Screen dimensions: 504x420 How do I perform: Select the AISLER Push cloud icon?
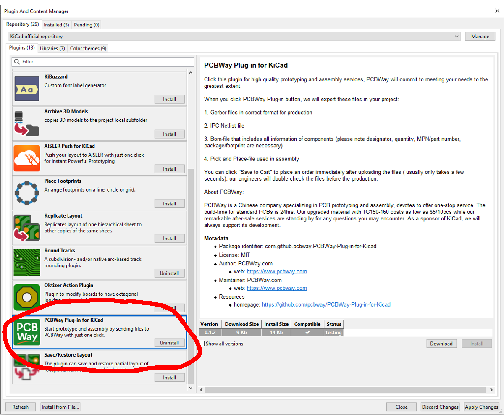click(27, 158)
